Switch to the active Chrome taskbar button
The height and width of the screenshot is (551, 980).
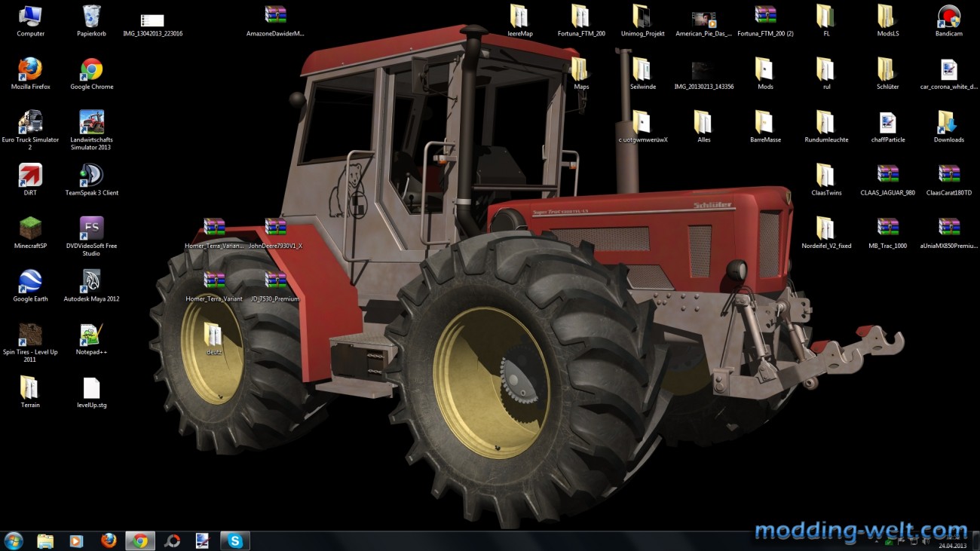(140, 540)
